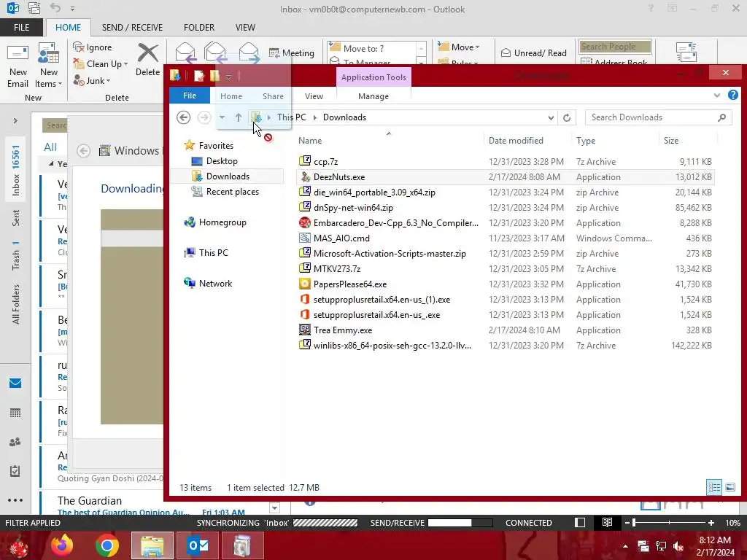Sort by Date modified column
747x560 pixels.
tap(516, 141)
